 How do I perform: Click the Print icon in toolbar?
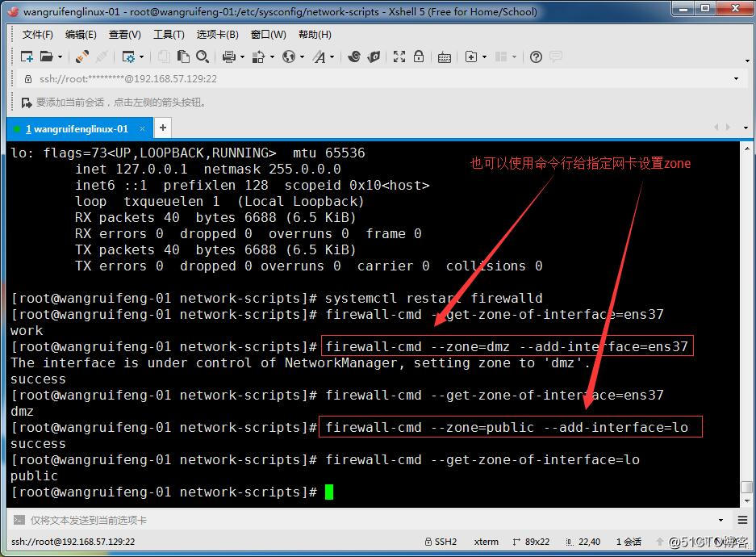(229, 57)
